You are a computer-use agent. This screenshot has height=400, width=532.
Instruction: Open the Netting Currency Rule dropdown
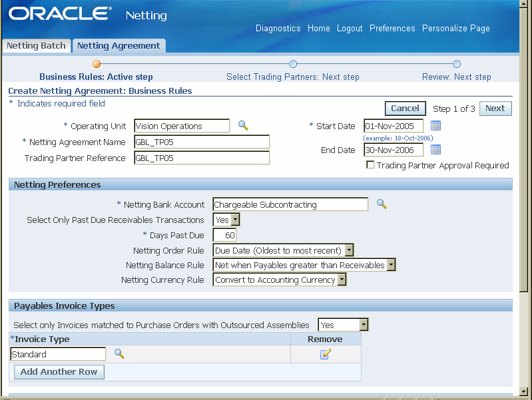coord(280,280)
